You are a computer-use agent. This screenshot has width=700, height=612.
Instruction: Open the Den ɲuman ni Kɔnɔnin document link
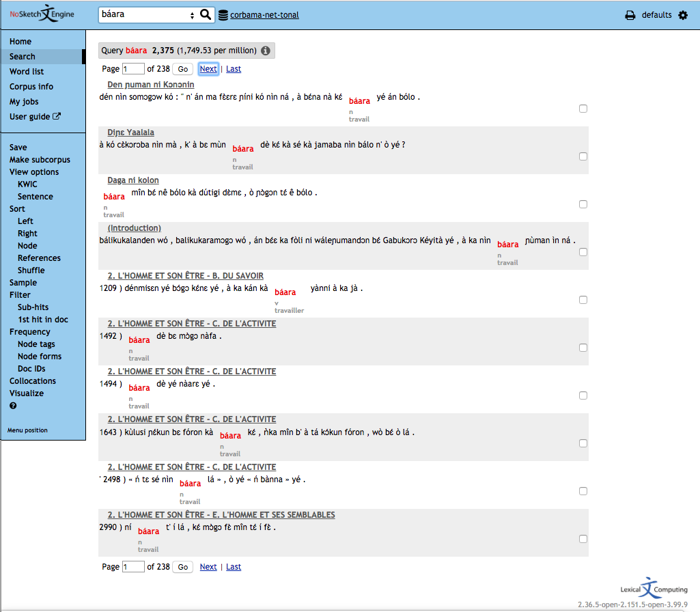tap(150, 84)
